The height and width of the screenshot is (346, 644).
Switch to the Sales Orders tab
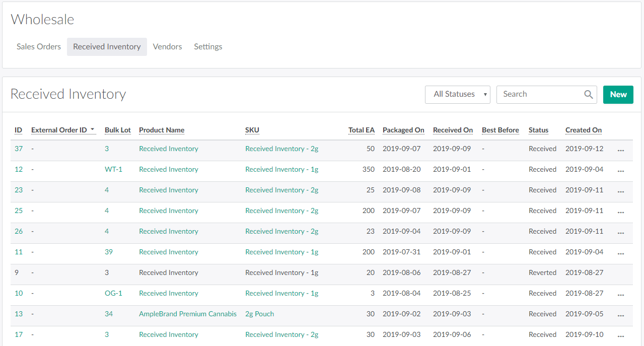(39, 47)
